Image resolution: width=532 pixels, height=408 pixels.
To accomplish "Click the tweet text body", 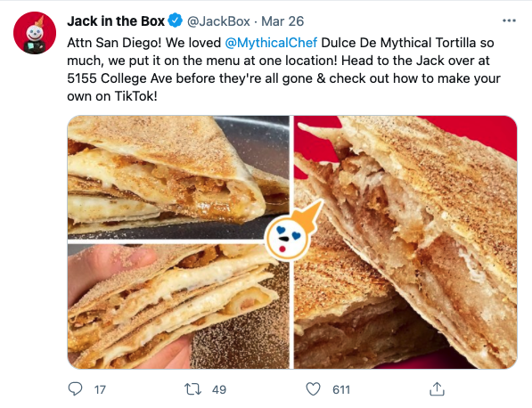I will point(283,69).
